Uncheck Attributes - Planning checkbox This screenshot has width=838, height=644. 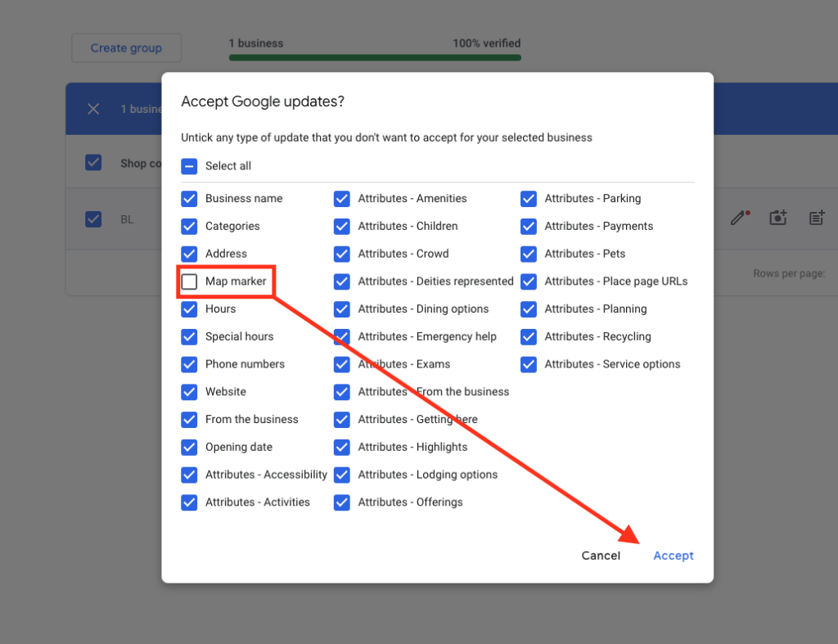click(x=529, y=308)
